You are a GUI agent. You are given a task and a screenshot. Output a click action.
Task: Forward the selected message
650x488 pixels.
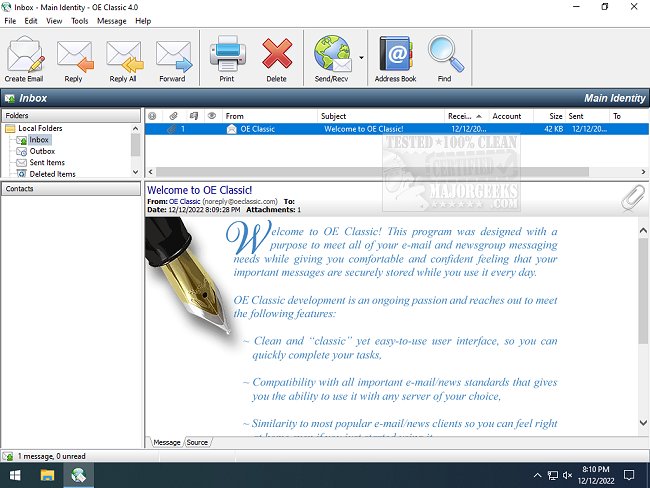[172, 56]
